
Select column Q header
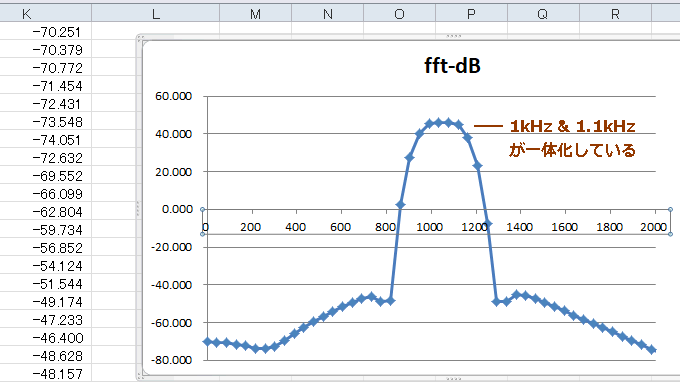pos(543,13)
